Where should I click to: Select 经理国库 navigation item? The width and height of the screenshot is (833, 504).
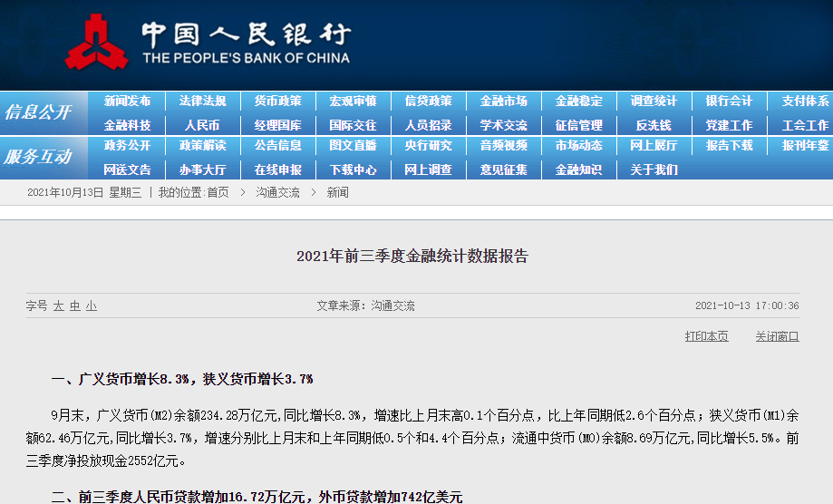tap(278, 125)
